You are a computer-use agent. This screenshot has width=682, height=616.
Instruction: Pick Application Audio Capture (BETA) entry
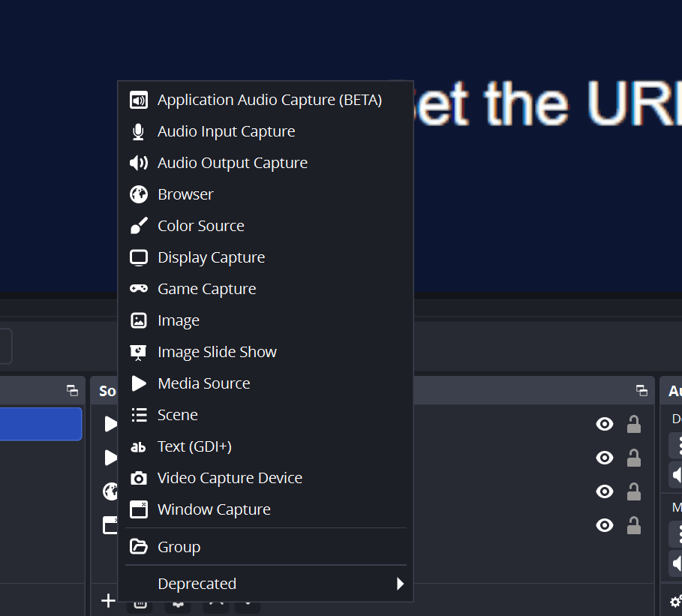[x=269, y=100]
